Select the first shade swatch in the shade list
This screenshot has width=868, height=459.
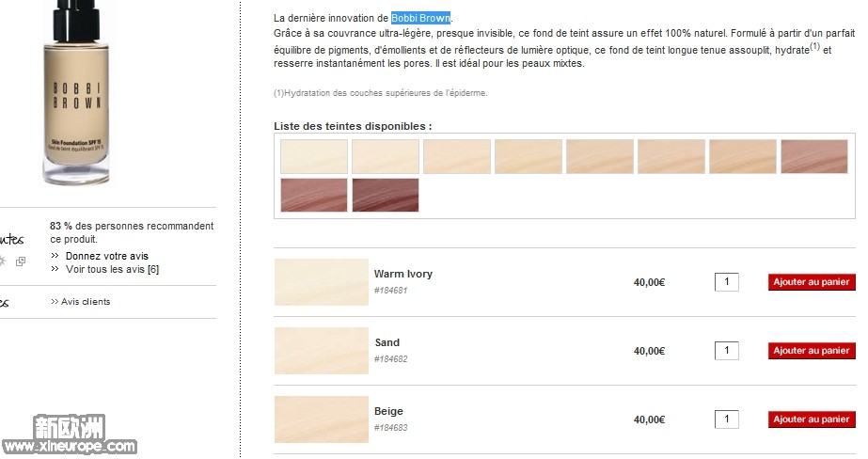314,157
